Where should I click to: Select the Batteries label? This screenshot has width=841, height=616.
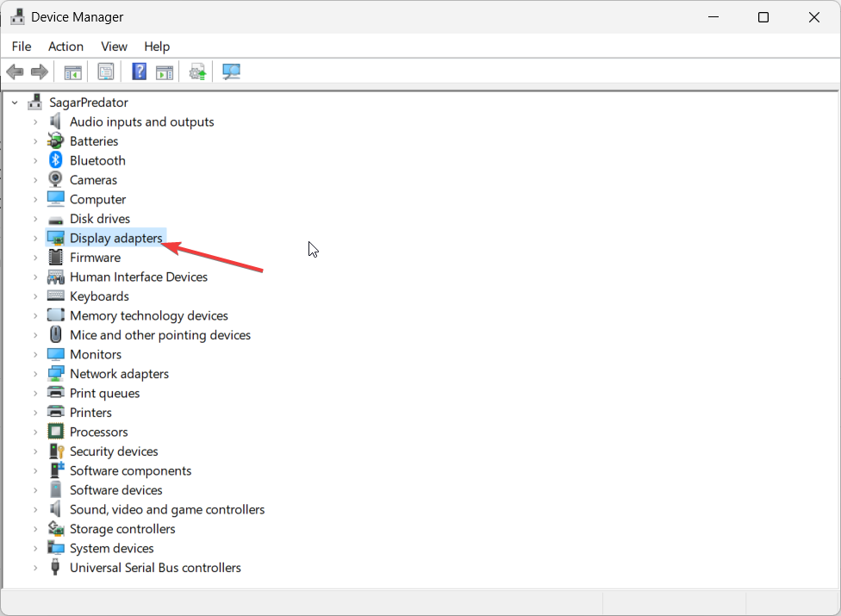[94, 141]
